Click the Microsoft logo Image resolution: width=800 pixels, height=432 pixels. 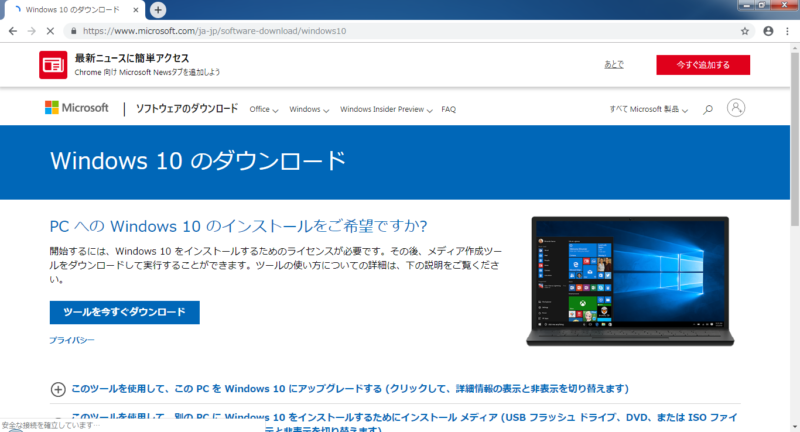point(77,108)
